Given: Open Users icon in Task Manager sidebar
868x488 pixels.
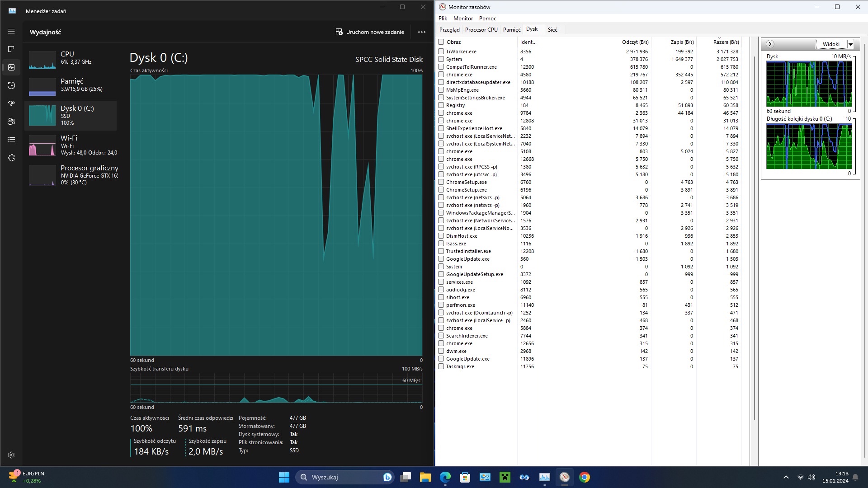Looking at the screenshot, I should point(11,122).
